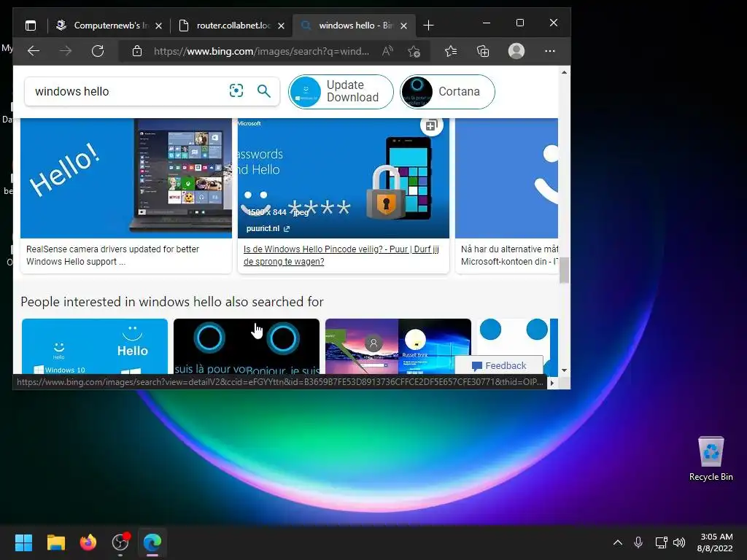This screenshot has width=747, height=560.
Task: Click the address bar URL
Action: [x=261, y=51]
